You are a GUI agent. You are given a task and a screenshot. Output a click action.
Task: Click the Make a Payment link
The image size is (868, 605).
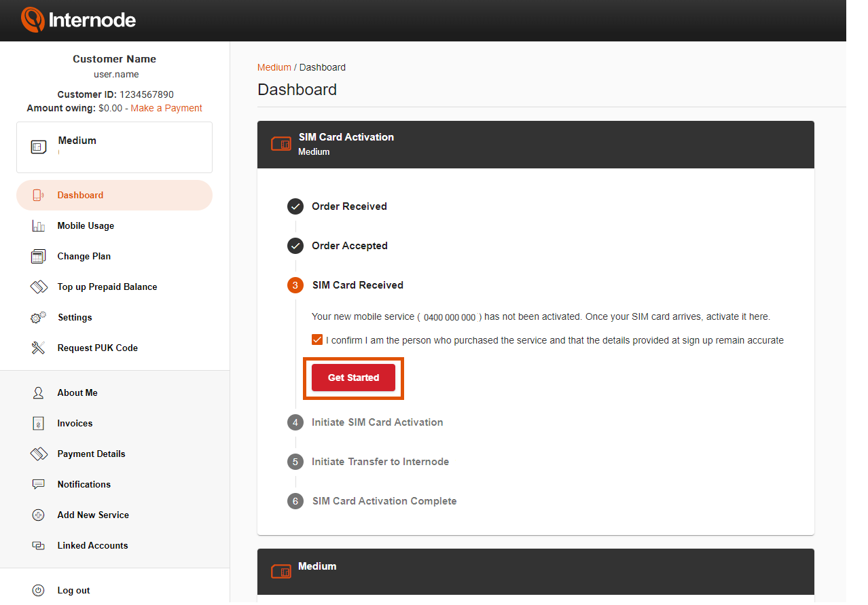[166, 108]
